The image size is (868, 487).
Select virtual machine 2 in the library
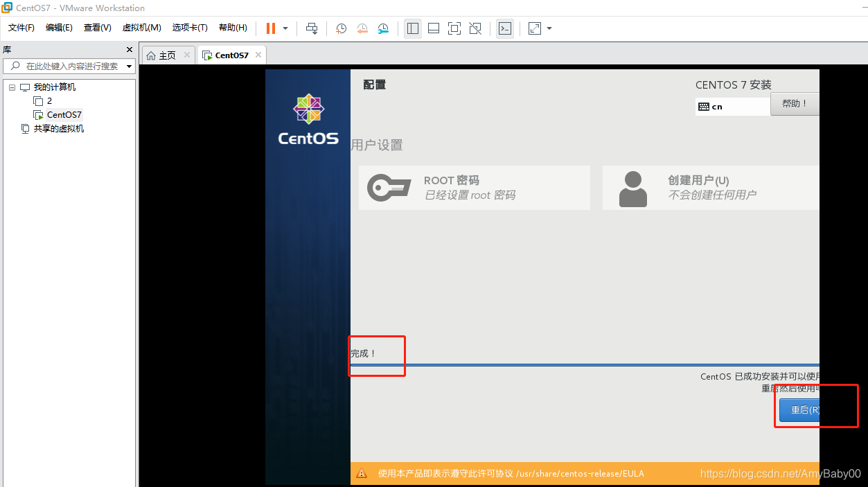(49, 101)
